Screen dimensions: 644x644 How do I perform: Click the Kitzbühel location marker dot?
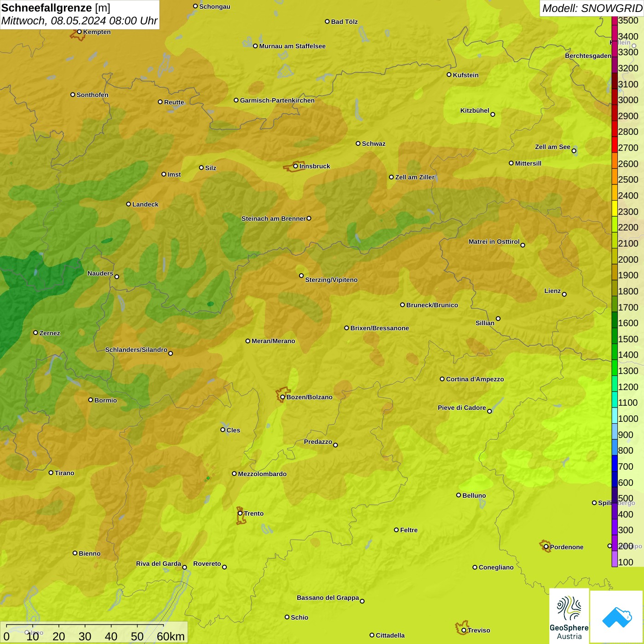pyautogui.click(x=493, y=114)
